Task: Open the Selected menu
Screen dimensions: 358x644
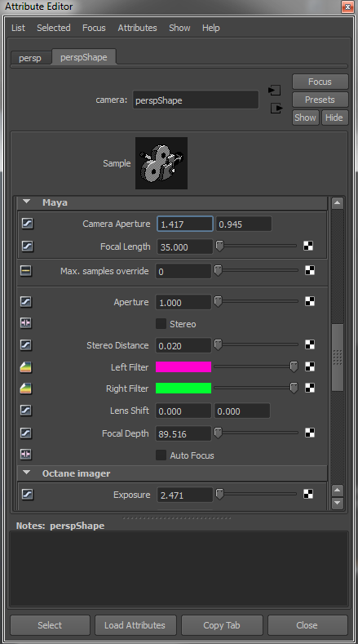Action: 54,28
